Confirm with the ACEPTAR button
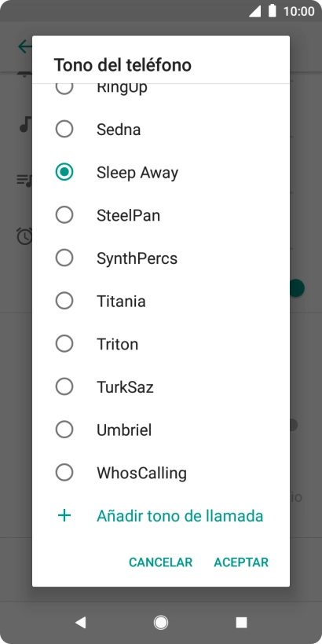The height and width of the screenshot is (644, 322). 241,562
